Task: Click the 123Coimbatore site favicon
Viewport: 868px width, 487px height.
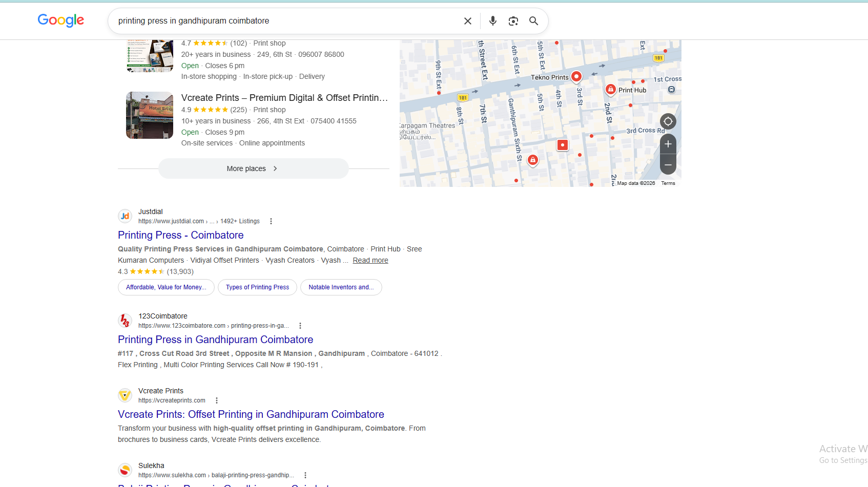Action: [x=125, y=321]
